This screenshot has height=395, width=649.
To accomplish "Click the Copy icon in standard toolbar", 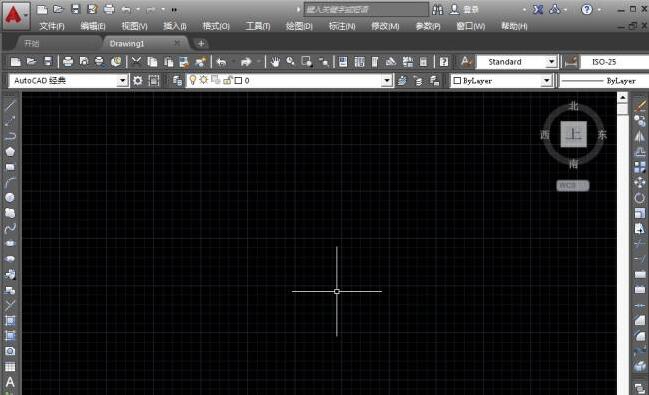I will [x=152, y=62].
